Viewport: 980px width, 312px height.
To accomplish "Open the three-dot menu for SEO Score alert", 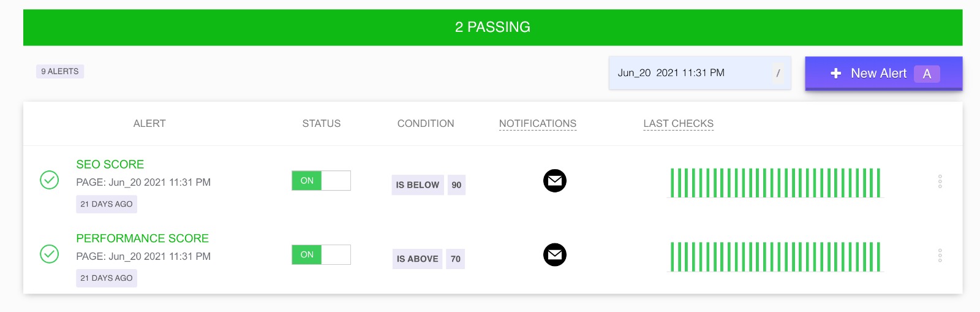I will point(940,181).
